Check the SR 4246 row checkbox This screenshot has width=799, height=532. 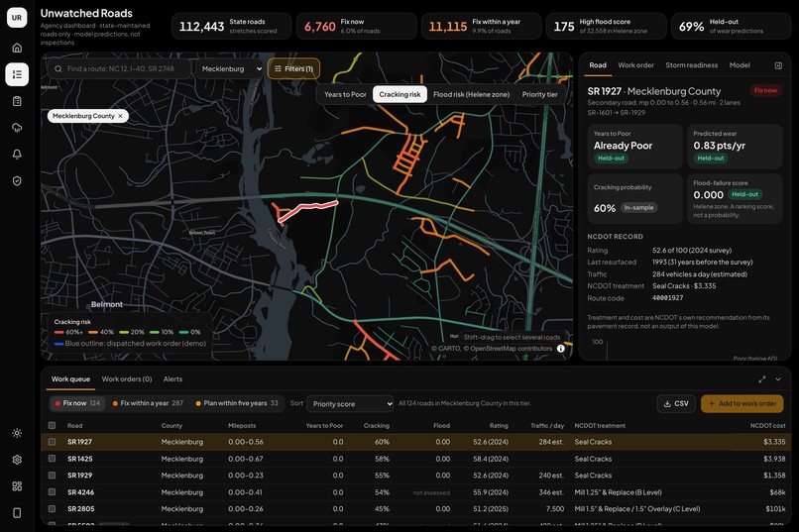click(x=52, y=492)
